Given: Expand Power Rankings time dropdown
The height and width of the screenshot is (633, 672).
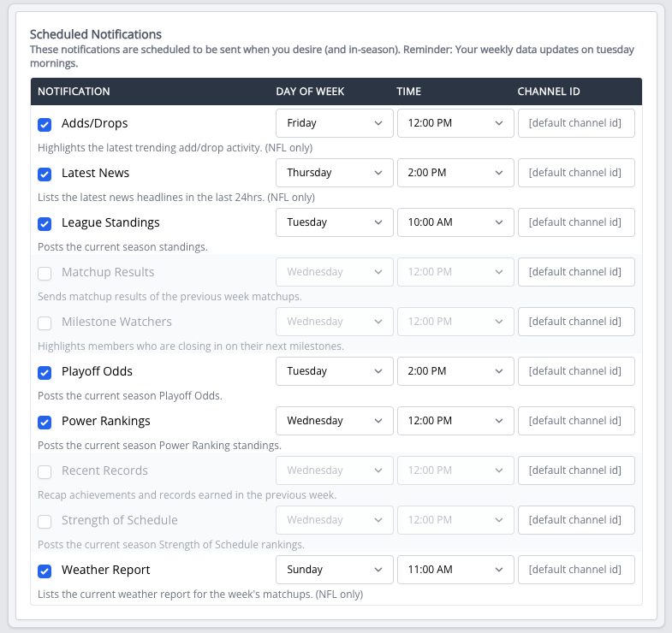Looking at the screenshot, I should pyautogui.click(x=455, y=421).
